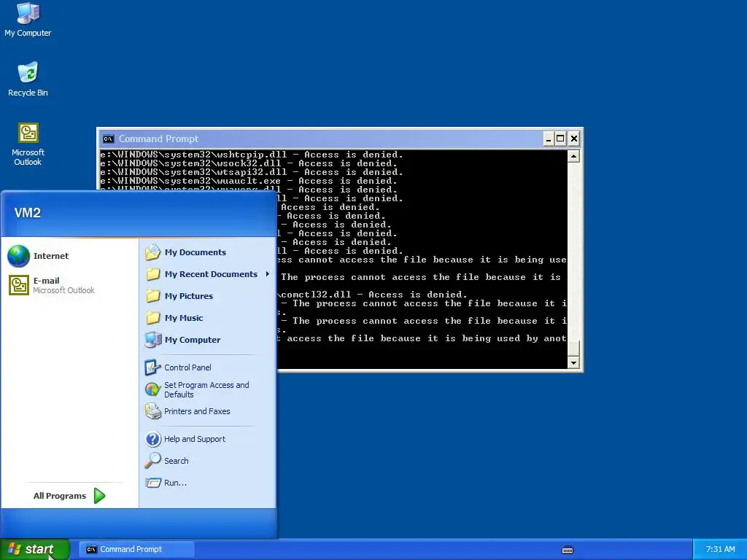Image resolution: width=747 pixels, height=560 pixels.
Task: Click the green All Programs arrow
Action: point(99,496)
